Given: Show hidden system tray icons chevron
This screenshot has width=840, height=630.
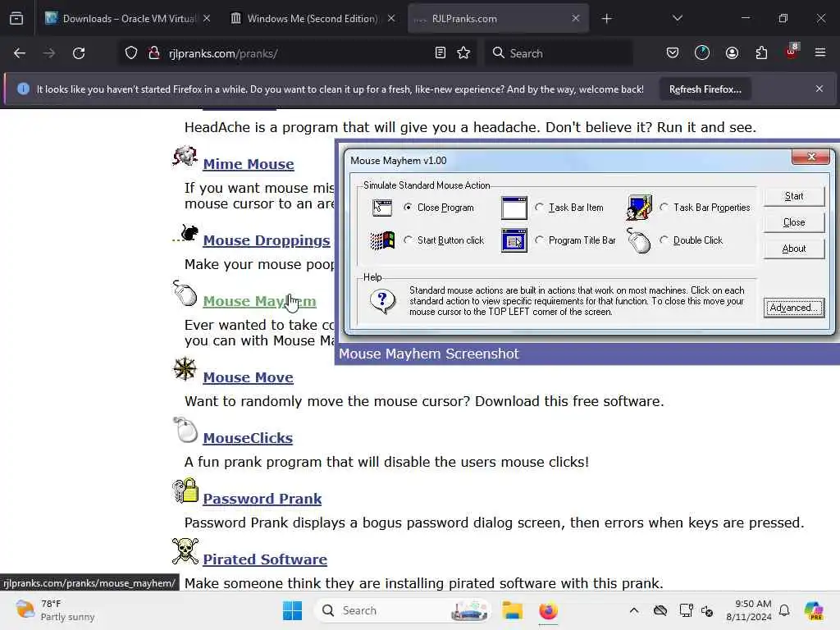Looking at the screenshot, I should (634, 610).
